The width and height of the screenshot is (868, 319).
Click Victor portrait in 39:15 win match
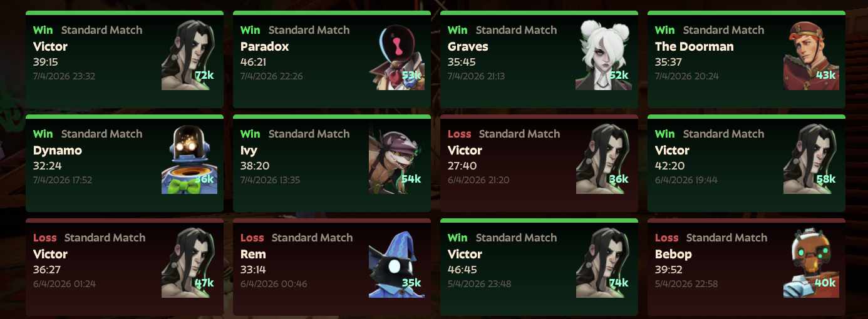[189, 55]
